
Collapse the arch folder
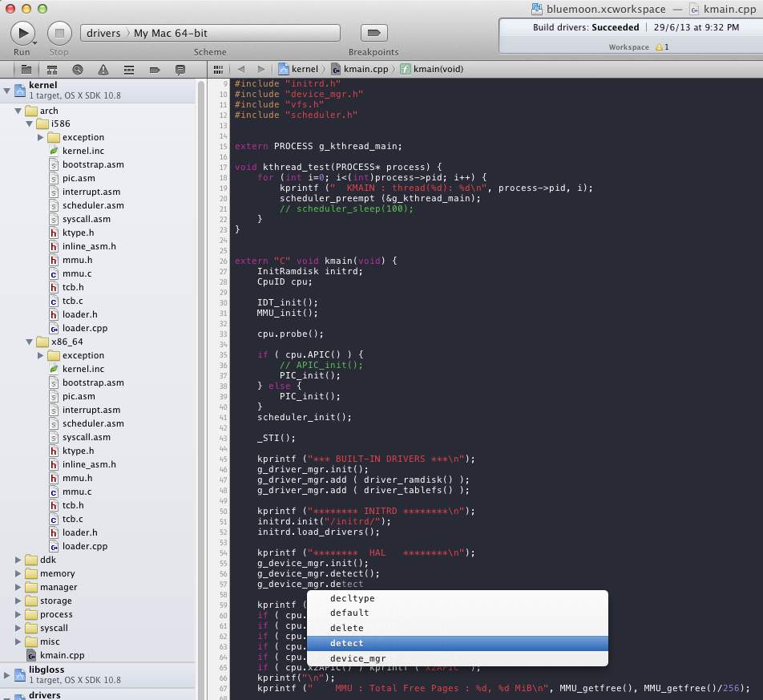(18, 111)
